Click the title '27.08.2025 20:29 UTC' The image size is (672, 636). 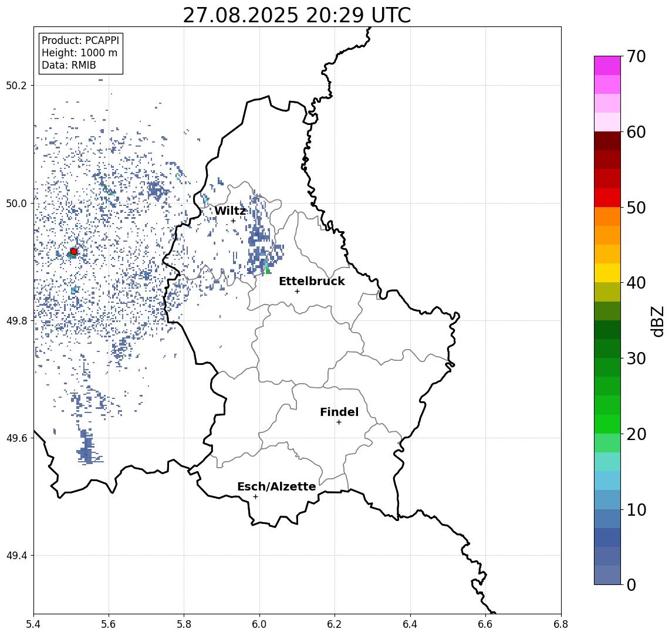[297, 15]
